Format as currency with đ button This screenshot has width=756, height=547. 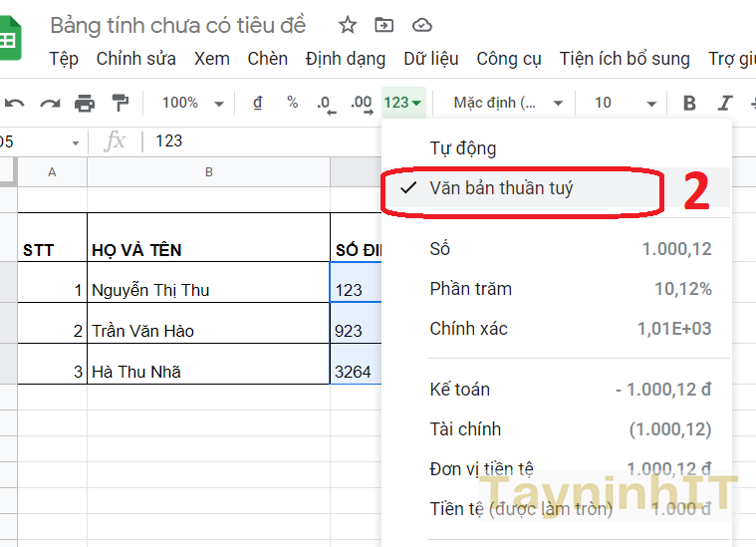coord(258,103)
